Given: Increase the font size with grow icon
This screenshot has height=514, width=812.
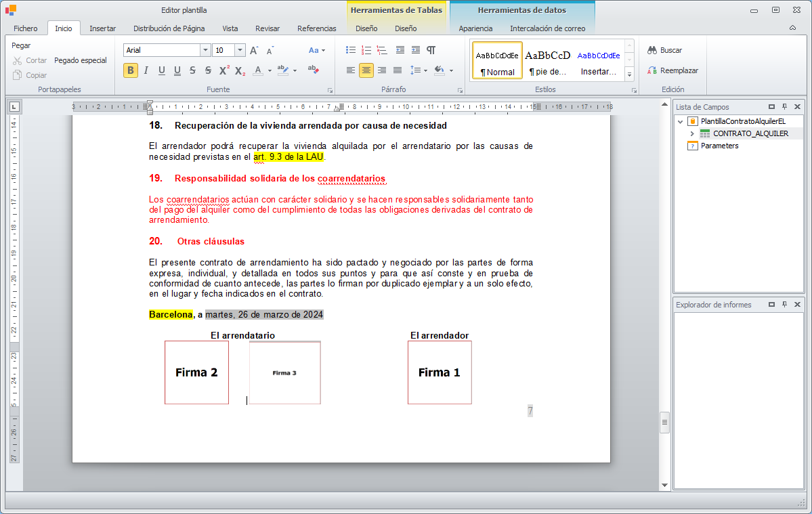Looking at the screenshot, I should (x=254, y=50).
